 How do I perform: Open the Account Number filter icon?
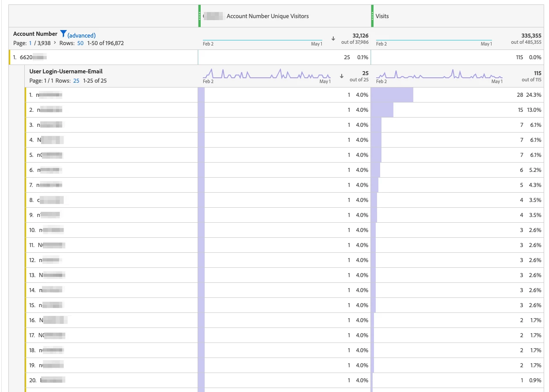tap(63, 34)
